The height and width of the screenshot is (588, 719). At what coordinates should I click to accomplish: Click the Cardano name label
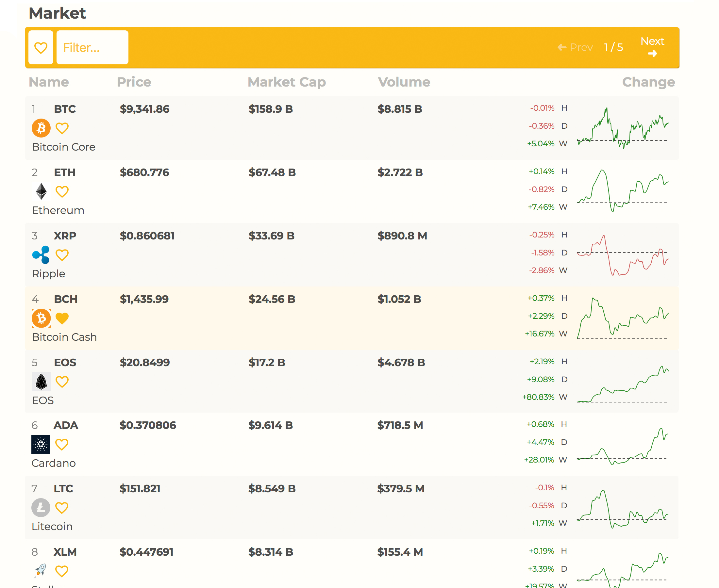click(54, 463)
